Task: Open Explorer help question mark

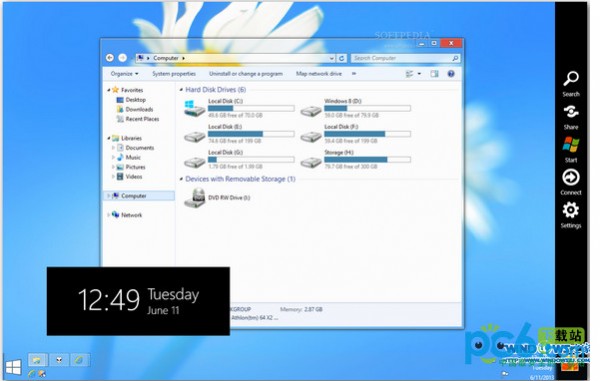Action: click(451, 74)
